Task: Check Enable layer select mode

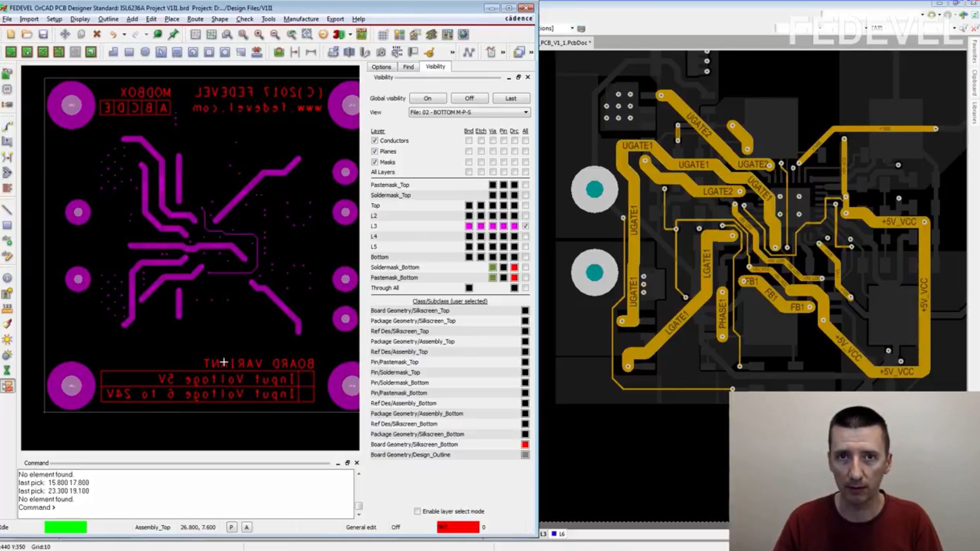Action: 417,511
